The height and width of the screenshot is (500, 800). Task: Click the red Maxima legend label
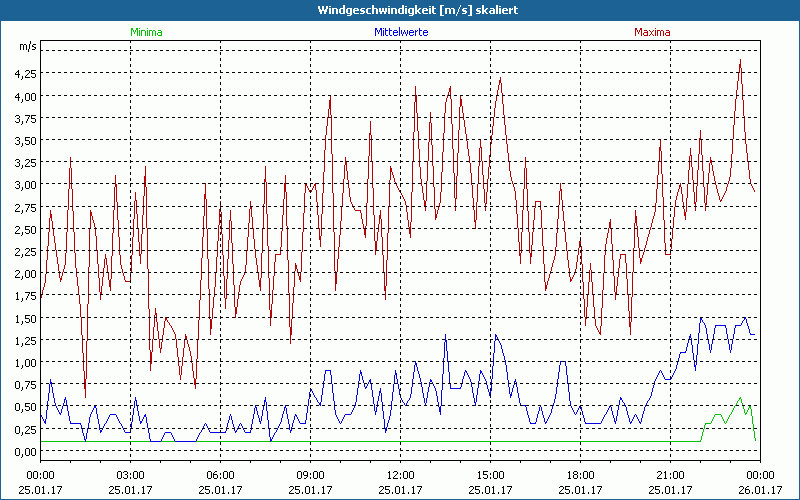(653, 32)
